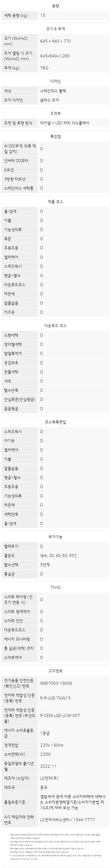Select the 땀얼룩제거 download course row

[x=55, y=353]
